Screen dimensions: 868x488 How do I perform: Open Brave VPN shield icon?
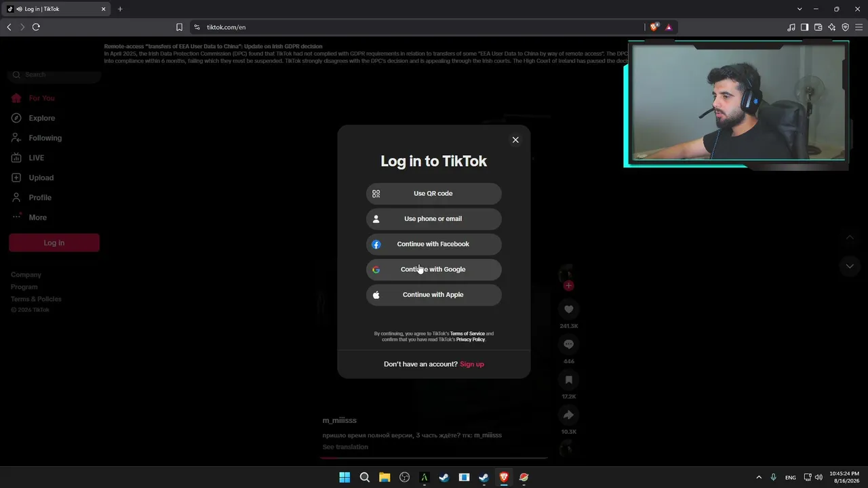coord(845,27)
